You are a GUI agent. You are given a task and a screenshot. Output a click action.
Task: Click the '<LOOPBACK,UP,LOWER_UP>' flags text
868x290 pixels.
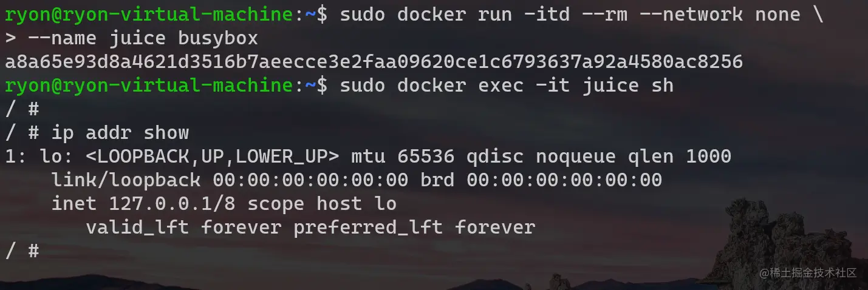212,157
